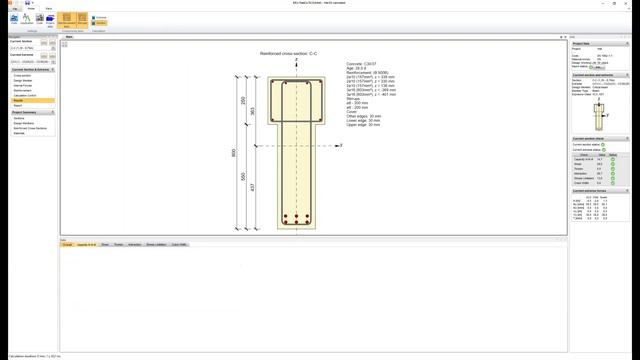Select the Crack Width results tab
Viewport: 640px width, 360px height.
179,244
